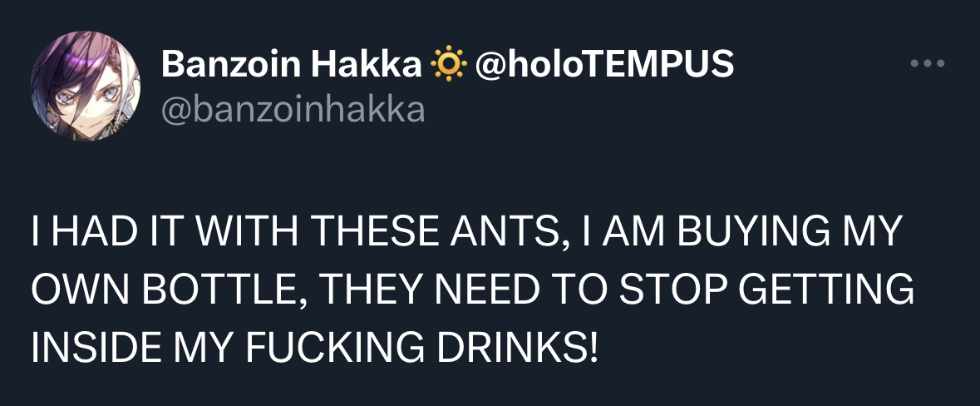Click Banzoin Hakka's profile avatar
The image size is (980, 406).
pyautogui.click(x=86, y=86)
